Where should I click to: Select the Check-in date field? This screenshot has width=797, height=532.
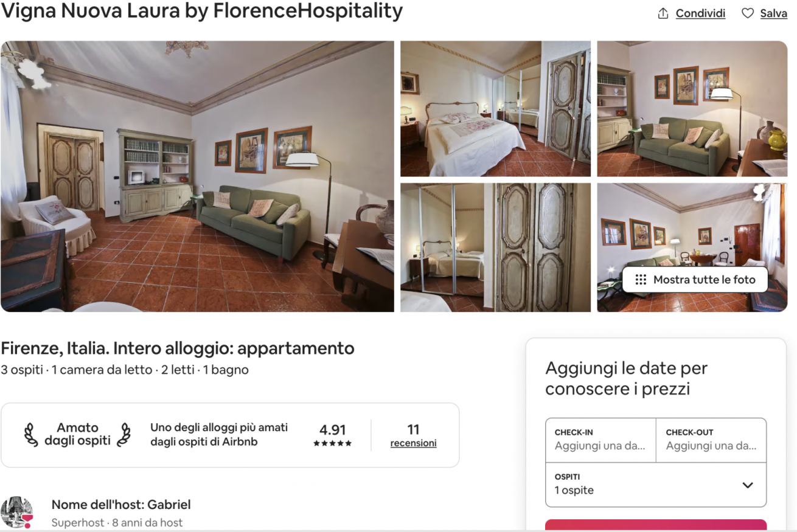[x=600, y=440]
